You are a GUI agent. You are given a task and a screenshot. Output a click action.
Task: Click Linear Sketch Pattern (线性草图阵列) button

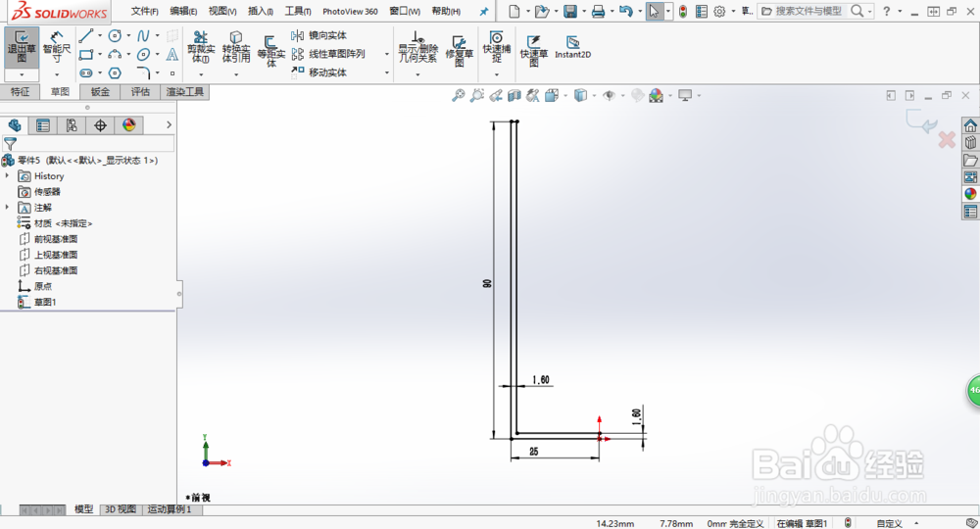click(x=328, y=54)
